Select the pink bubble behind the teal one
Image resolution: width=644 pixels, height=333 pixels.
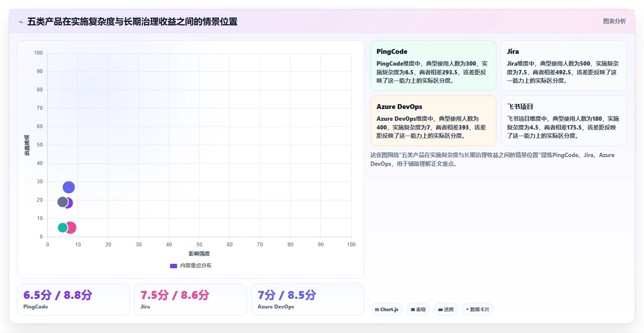coord(71,228)
